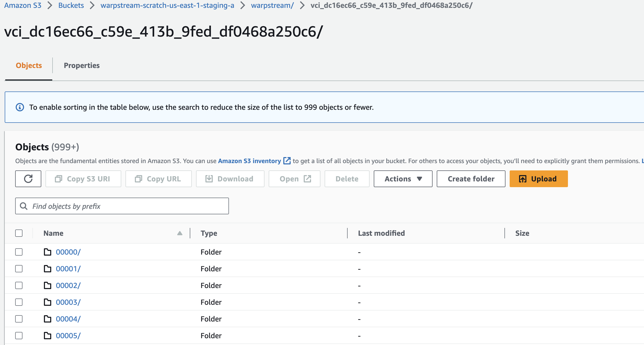644x345 pixels.
Task: Select the Objects tab
Action: 29,65
